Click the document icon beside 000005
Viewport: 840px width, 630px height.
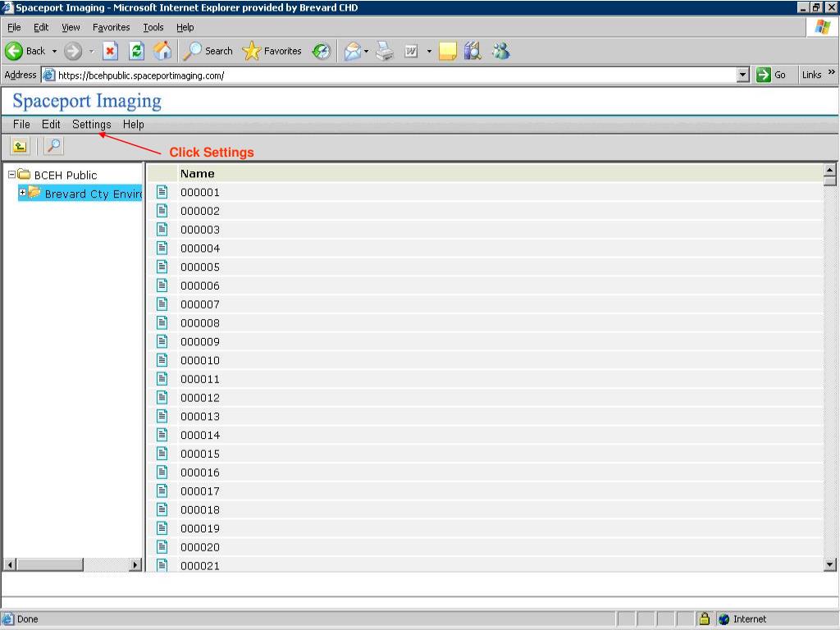point(162,267)
